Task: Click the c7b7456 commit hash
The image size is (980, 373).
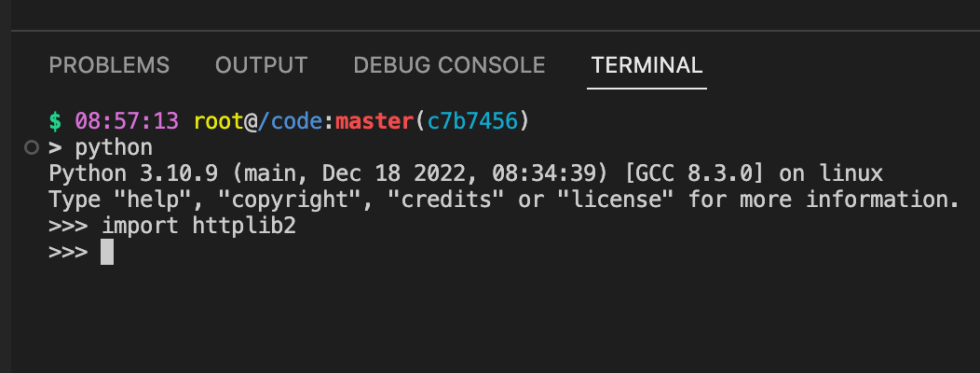Action: (x=472, y=121)
